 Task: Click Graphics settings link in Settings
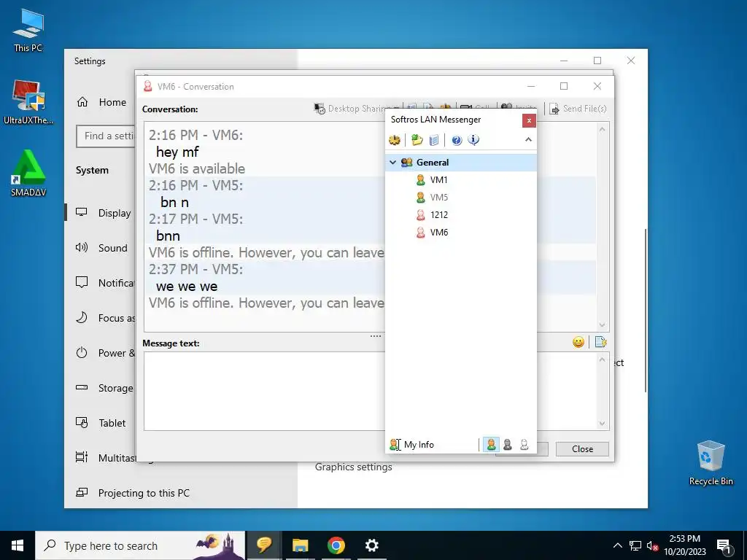pyautogui.click(x=354, y=467)
